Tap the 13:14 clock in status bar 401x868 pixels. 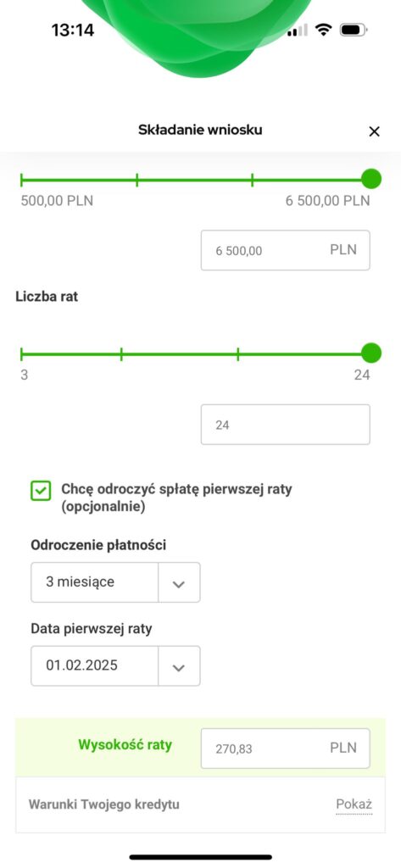tap(73, 30)
